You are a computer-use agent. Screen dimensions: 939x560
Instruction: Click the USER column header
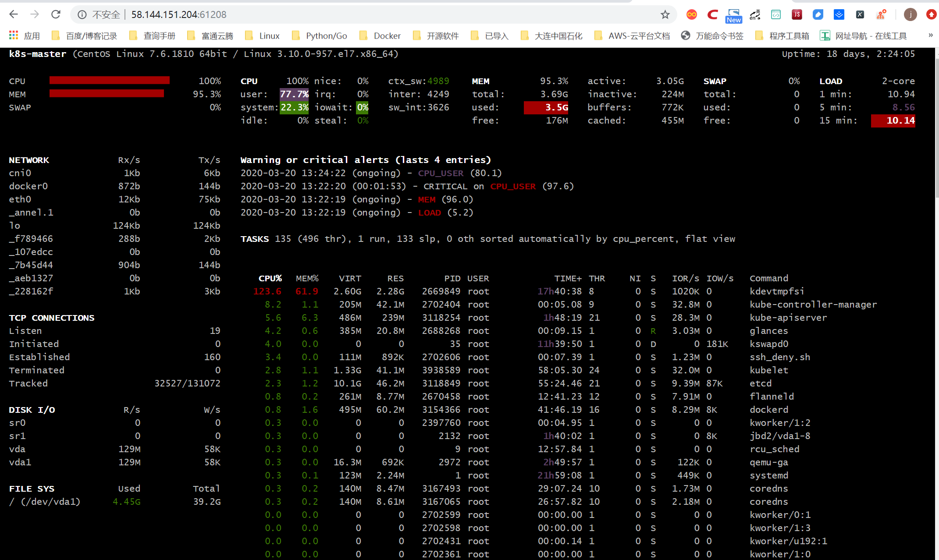click(478, 278)
